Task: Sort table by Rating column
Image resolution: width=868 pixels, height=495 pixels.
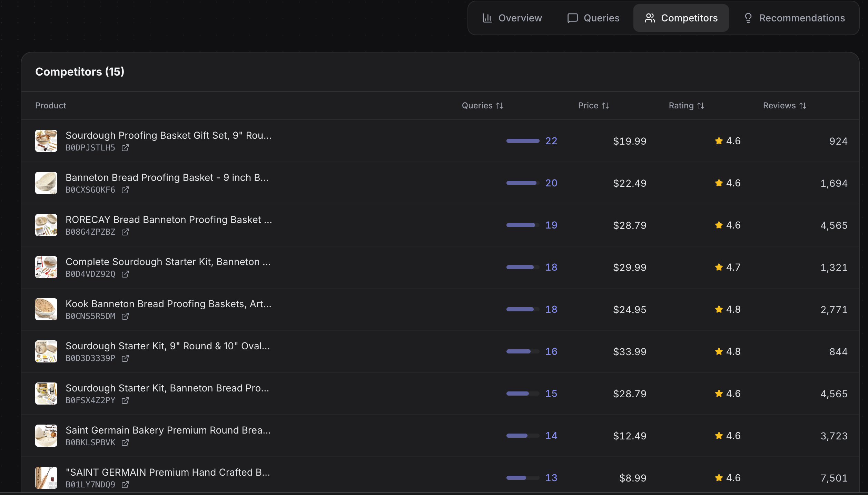Action: click(x=686, y=106)
